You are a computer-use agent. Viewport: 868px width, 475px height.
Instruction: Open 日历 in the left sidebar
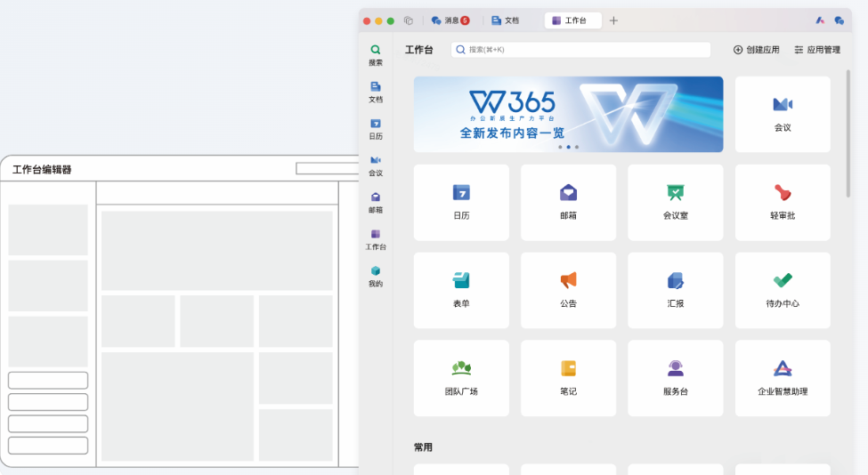[x=376, y=129]
